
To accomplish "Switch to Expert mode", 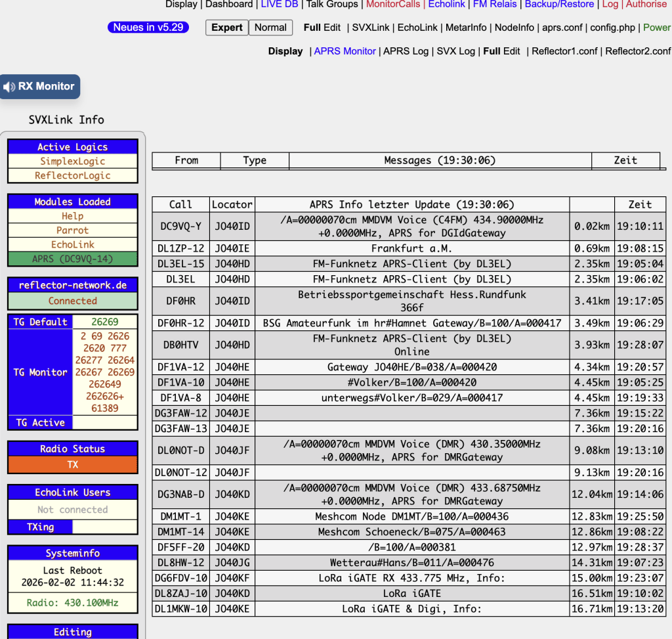I will click(x=227, y=28).
